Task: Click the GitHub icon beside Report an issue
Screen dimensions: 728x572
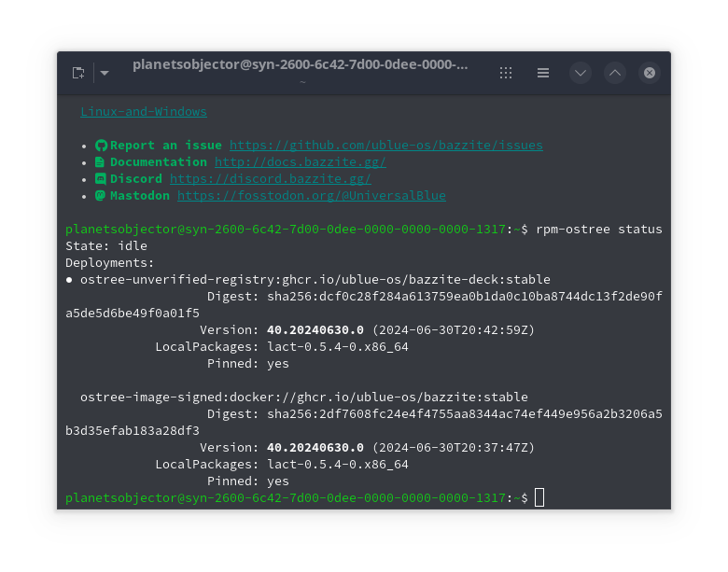Action: 101,146
